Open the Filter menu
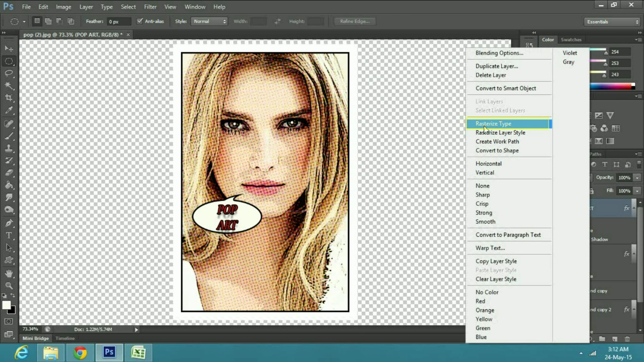Screen dimensions: 644x362 point(150,7)
